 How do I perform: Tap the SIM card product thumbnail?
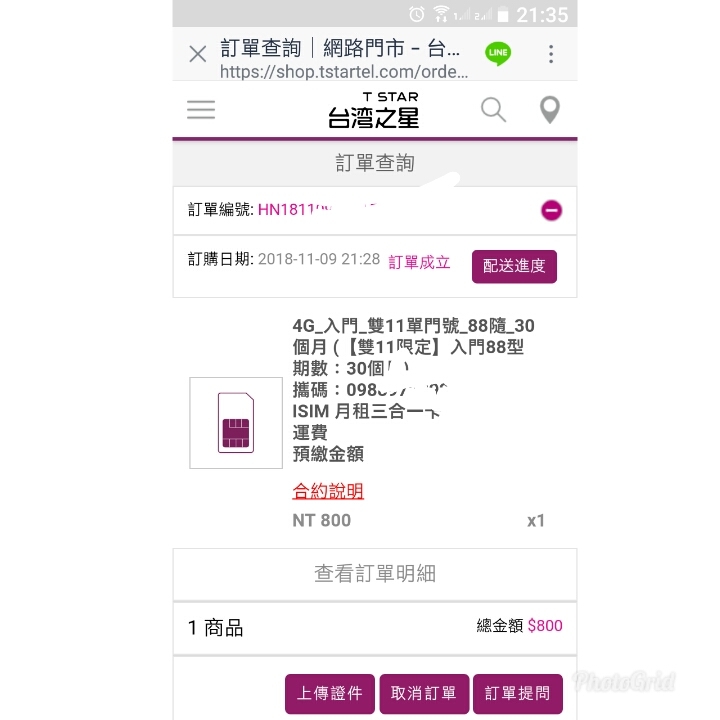(x=236, y=423)
